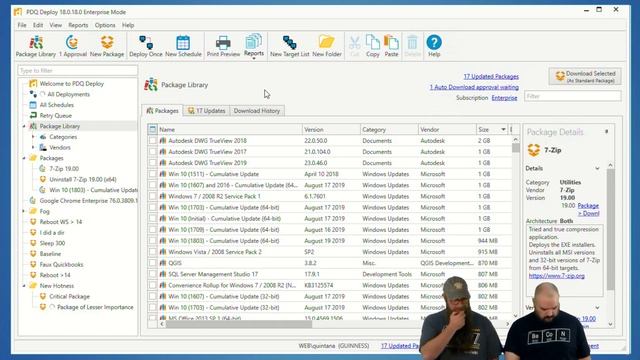Collapse the Package Library tree node

24,127
